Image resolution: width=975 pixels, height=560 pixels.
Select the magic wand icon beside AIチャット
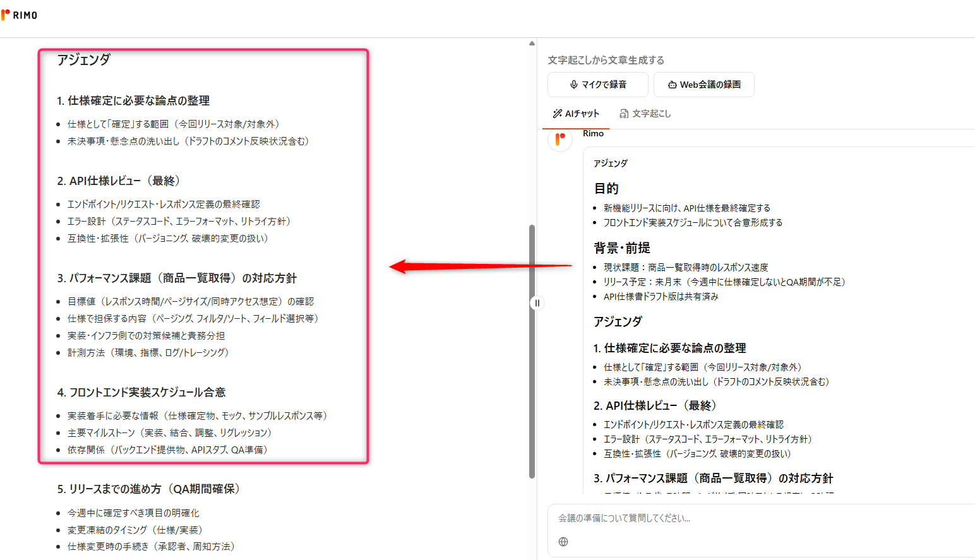click(559, 114)
